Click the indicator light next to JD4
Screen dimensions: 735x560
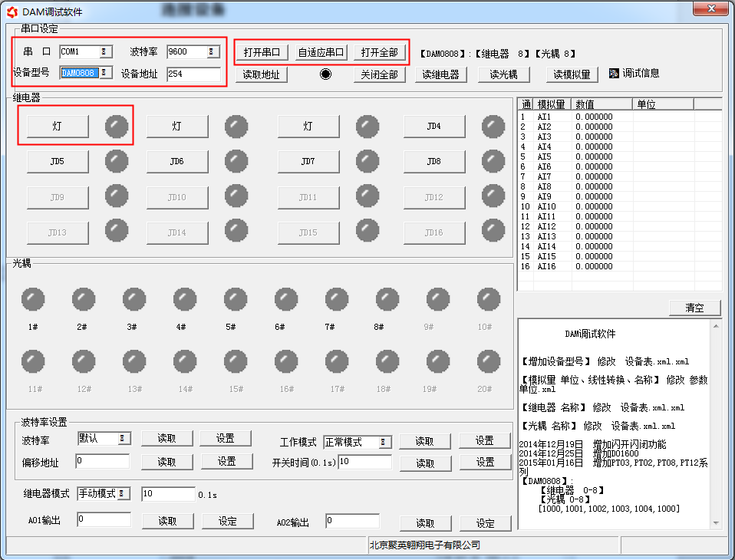[x=493, y=127]
